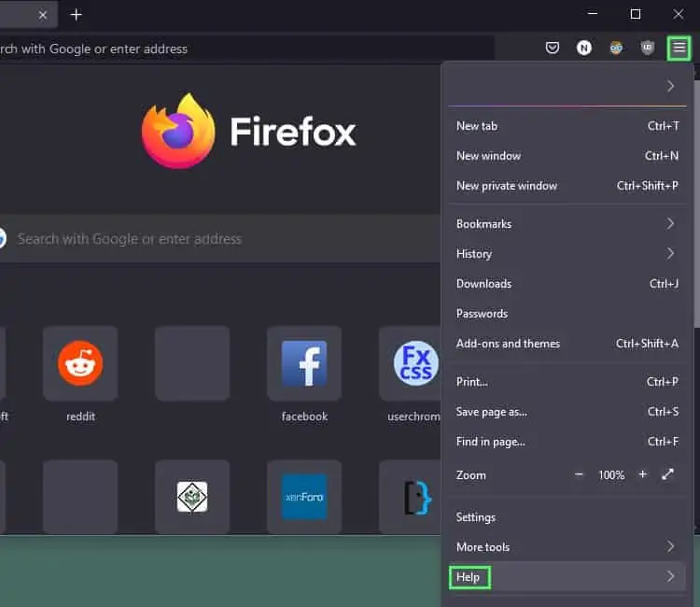Open the Firefox hamburger application menu

tap(679, 48)
